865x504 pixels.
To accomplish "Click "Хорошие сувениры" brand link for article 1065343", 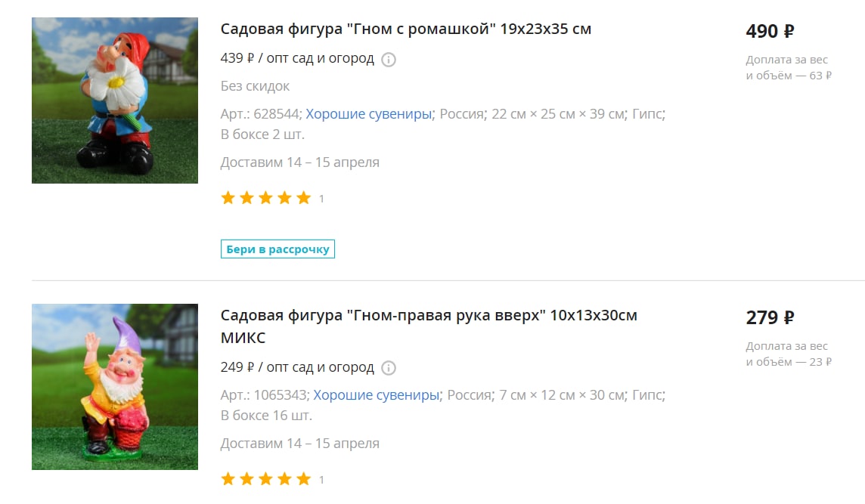I will pos(377,395).
